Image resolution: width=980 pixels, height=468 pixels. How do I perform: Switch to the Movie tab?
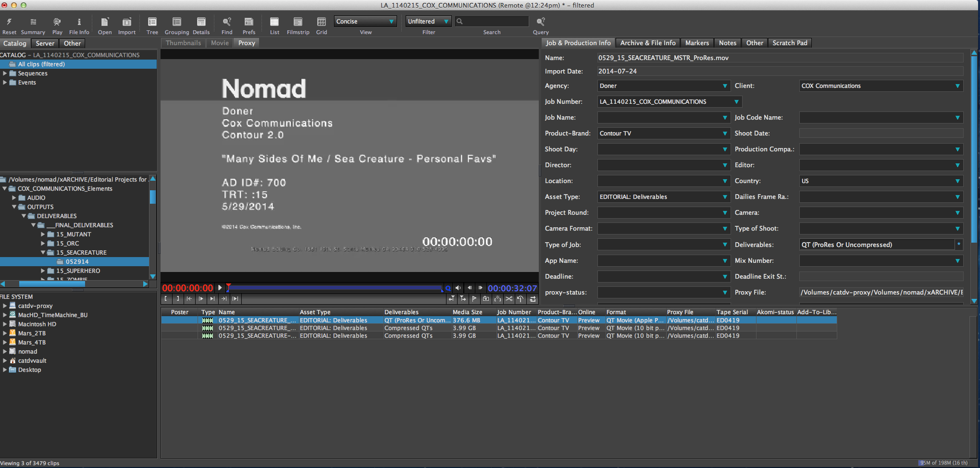(x=220, y=43)
